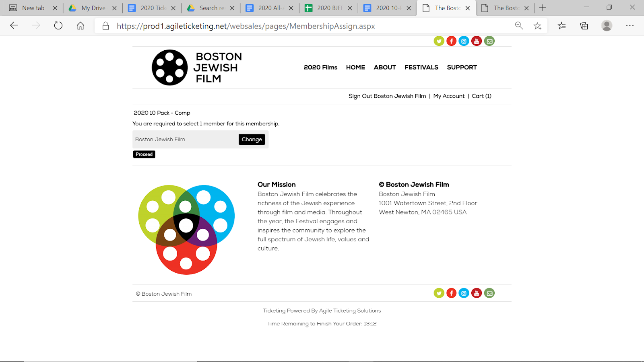Click Sign Out Boston Jewish Film link
This screenshot has height=362, width=644.
(387, 96)
